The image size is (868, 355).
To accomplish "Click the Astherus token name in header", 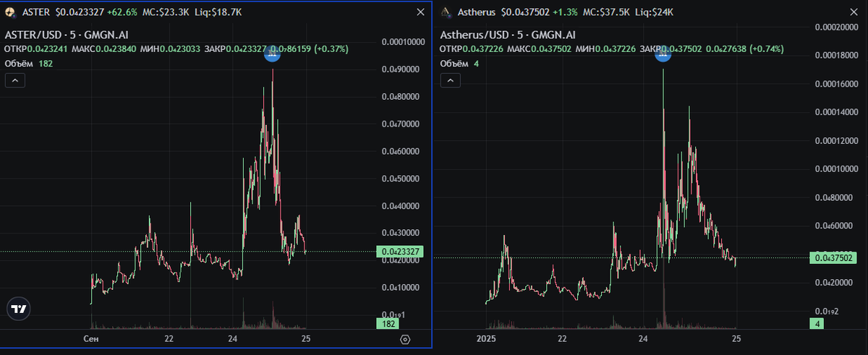I will point(477,12).
